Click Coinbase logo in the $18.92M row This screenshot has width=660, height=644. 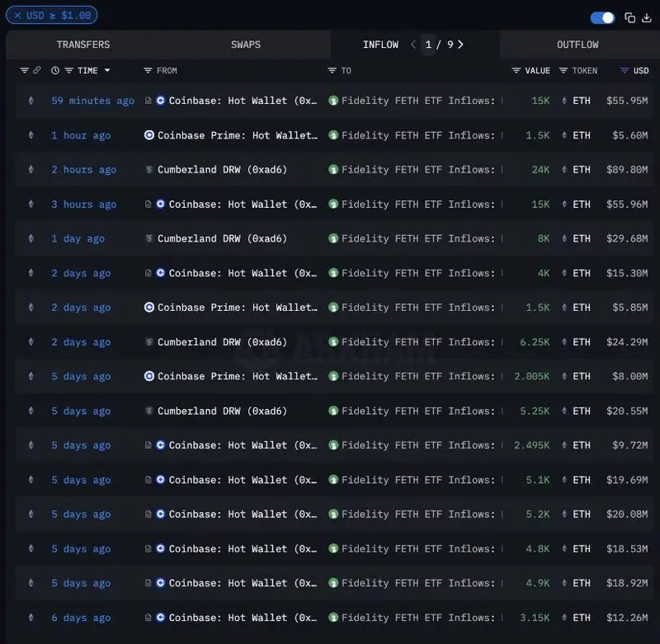(160, 583)
